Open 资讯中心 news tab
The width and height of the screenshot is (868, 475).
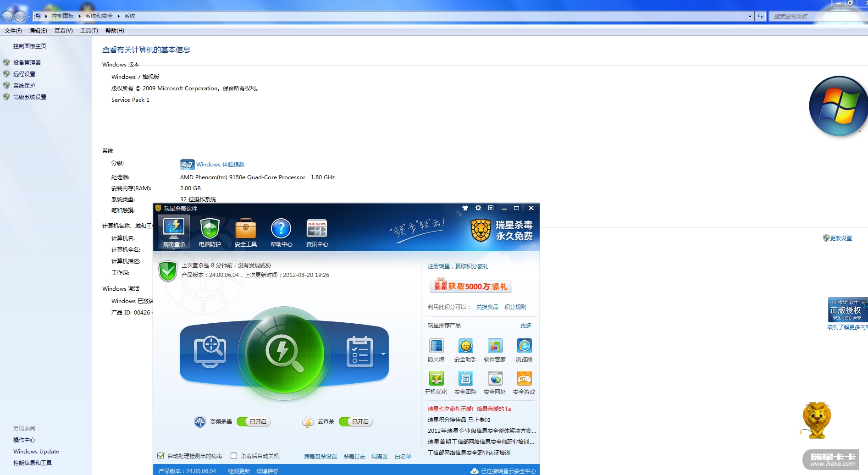click(317, 232)
